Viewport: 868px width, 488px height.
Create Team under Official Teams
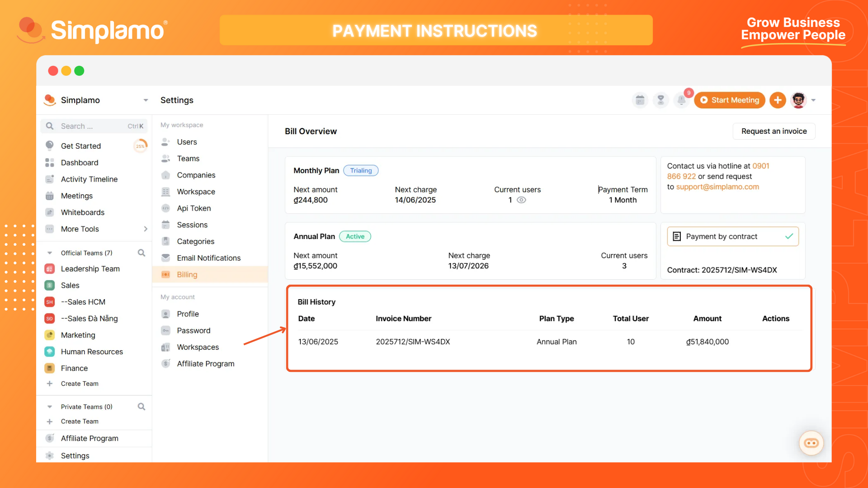[80, 384]
